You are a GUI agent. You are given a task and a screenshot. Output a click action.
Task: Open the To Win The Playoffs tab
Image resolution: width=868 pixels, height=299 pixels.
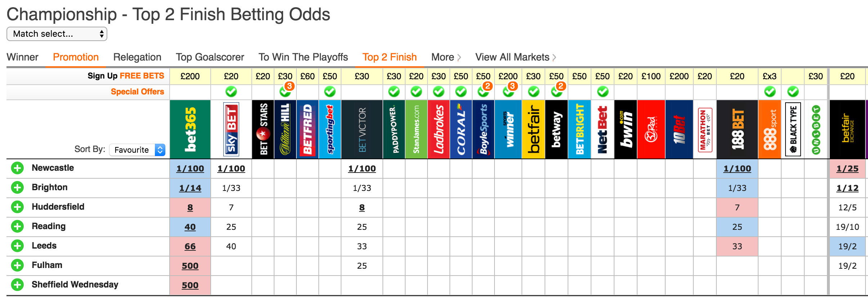[x=303, y=57]
